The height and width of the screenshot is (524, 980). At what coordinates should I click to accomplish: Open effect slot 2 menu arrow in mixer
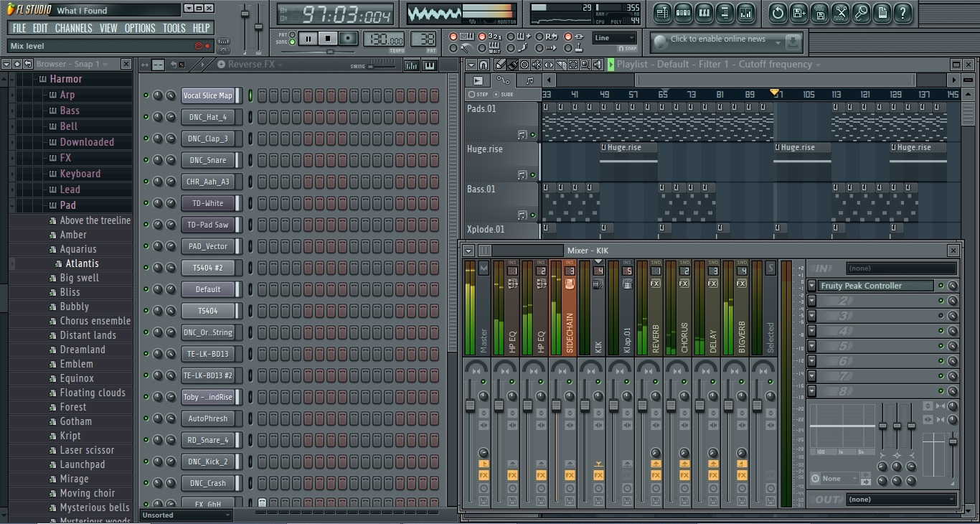812,301
